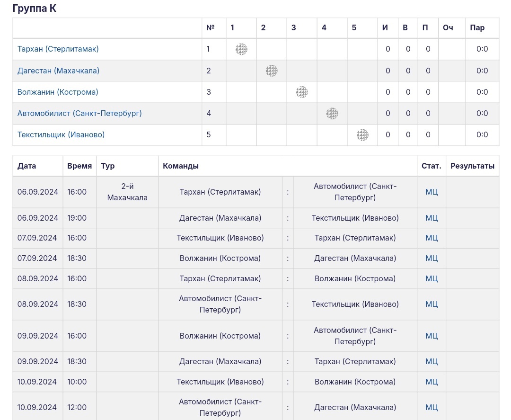Viewport: 511px width, 420px height.
Task: Open the Текстильщик (Иваново) team link
Action: pos(61,134)
